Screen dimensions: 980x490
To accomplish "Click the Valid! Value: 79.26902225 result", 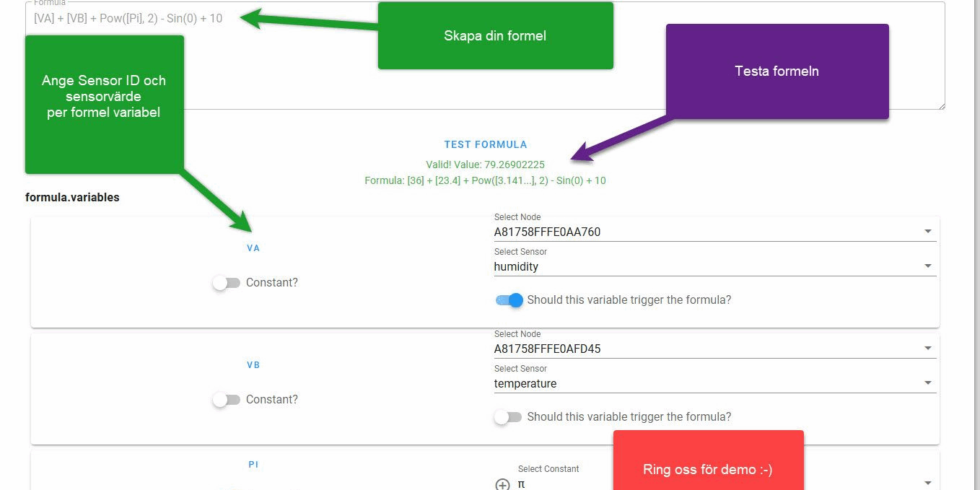I will point(485,165).
